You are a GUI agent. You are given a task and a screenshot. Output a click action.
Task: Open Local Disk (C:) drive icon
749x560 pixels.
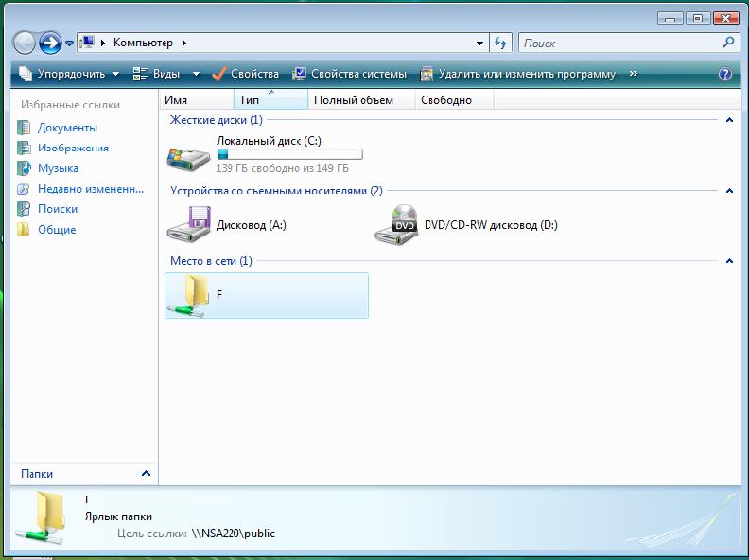(187, 156)
